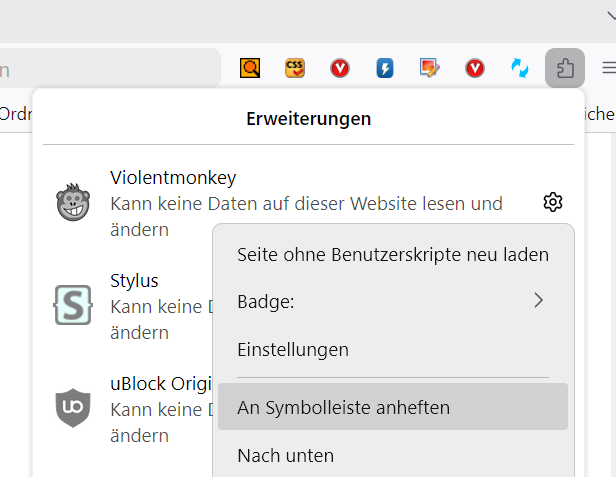
Task: Click the Violentmonkey gear settings icon
Action: tap(553, 203)
